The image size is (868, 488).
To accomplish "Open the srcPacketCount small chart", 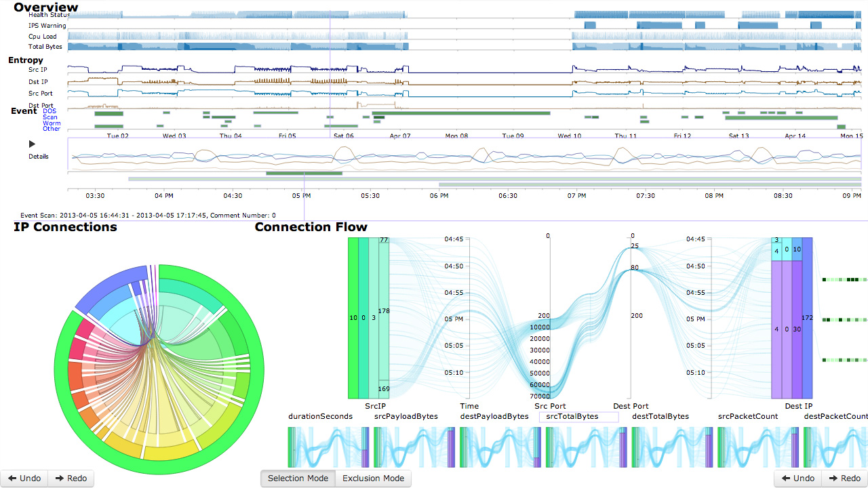I will (758, 447).
